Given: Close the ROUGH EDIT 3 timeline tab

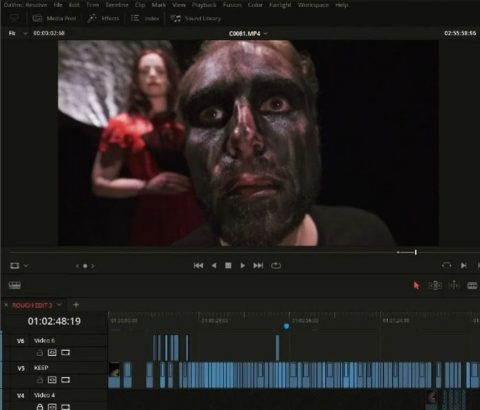Looking at the screenshot, I should tap(6, 305).
